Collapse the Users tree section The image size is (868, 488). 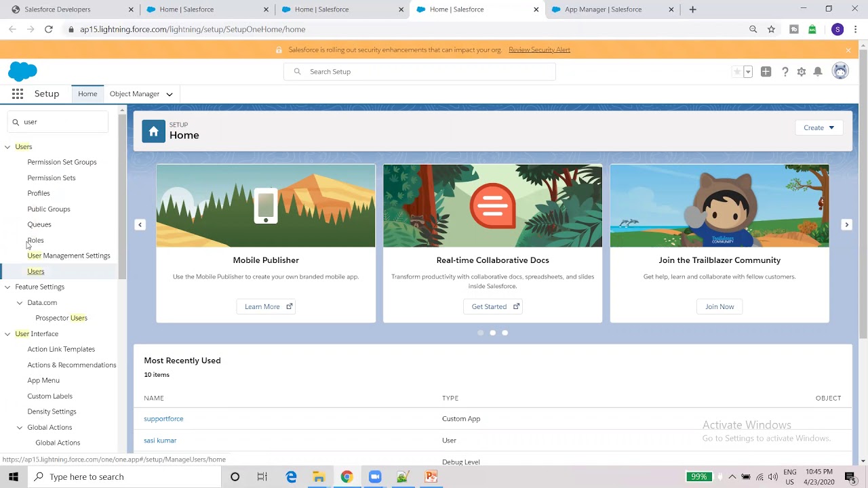[7, 147]
